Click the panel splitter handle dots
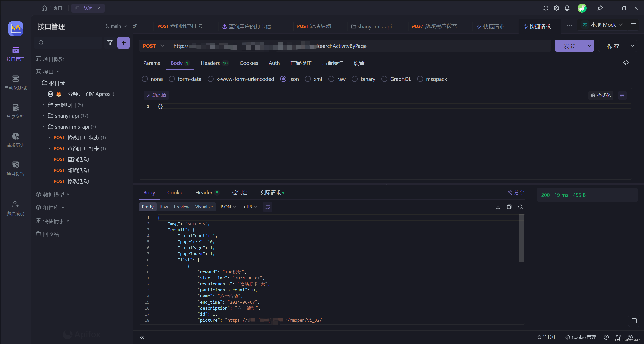Screen dimensions: 644x344 click(x=388, y=184)
